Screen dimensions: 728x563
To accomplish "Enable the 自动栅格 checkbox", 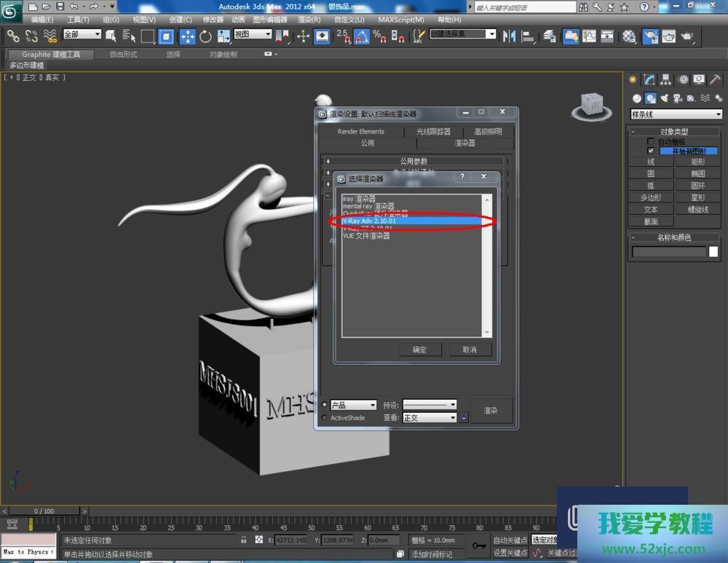I will click(651, 142).
